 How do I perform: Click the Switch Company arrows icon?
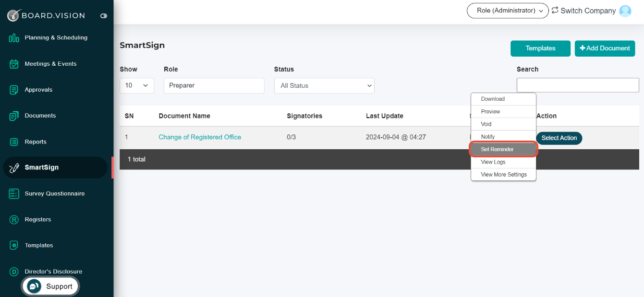(x=555, y=10)
